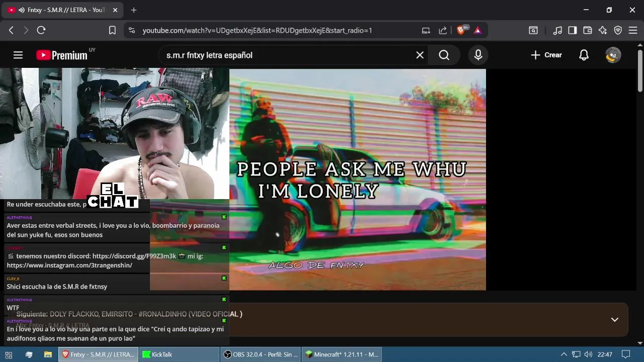
Task: View site information icon in address bar
Action: 132,30
